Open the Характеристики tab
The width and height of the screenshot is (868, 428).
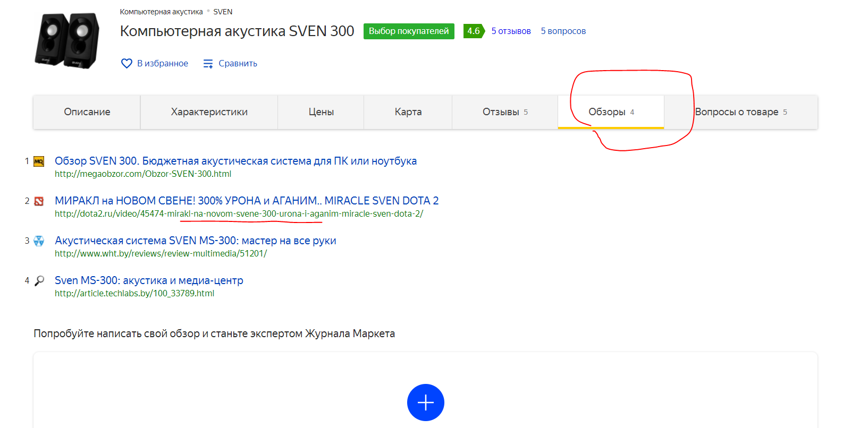(209, 112)
